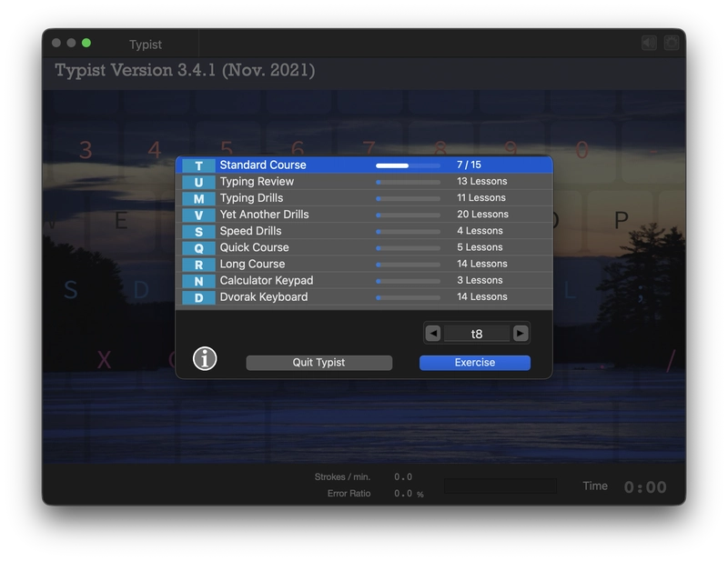
Task: Choose the Calculator Keypad course
Action: pyautogui.click(x=364, y=280)
